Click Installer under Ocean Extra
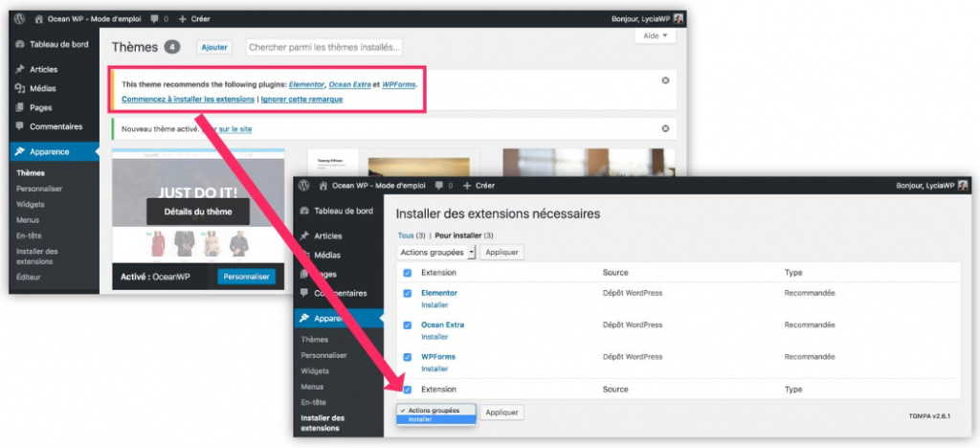This screenshot has height=448, width=980. coord(434,337)
